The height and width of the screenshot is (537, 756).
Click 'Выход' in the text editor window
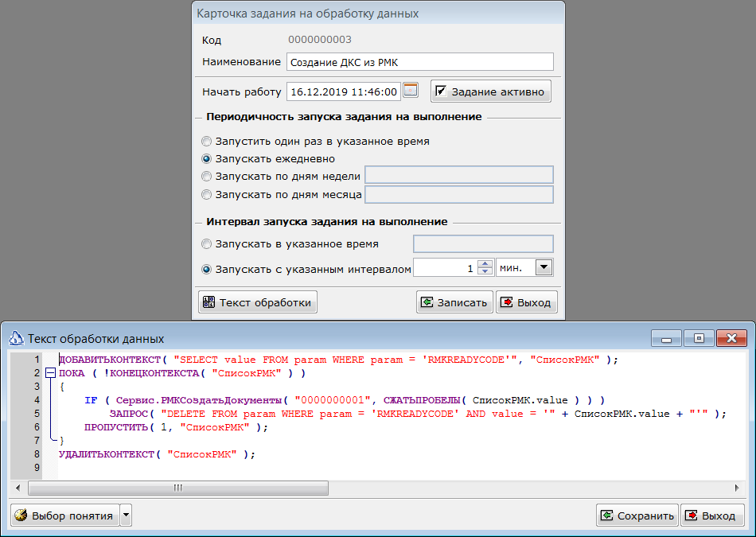(x=712, y=516)
